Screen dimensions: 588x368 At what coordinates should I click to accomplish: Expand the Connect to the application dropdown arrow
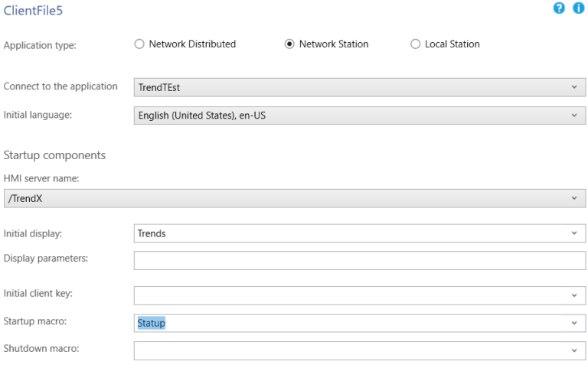tap(574, 87)
